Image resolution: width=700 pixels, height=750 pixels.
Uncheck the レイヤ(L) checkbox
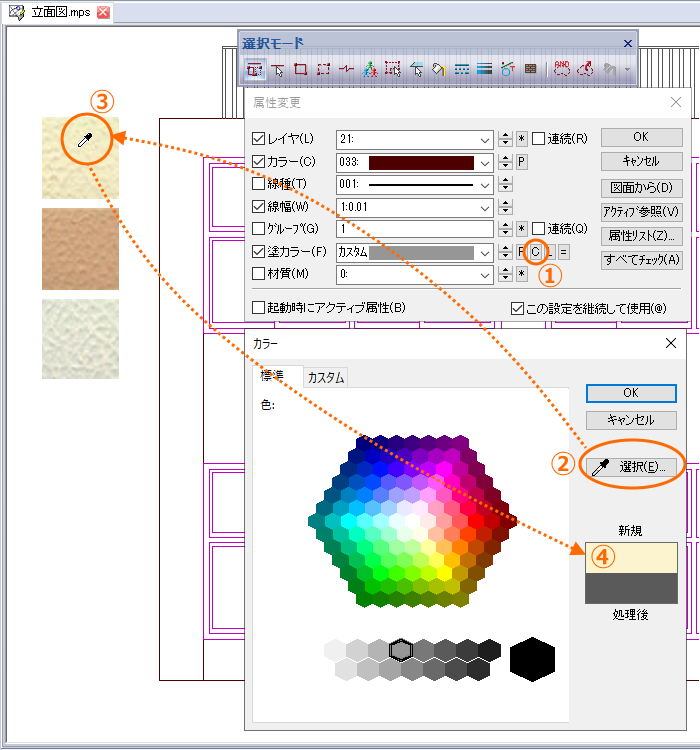click(x=258, y=139)
